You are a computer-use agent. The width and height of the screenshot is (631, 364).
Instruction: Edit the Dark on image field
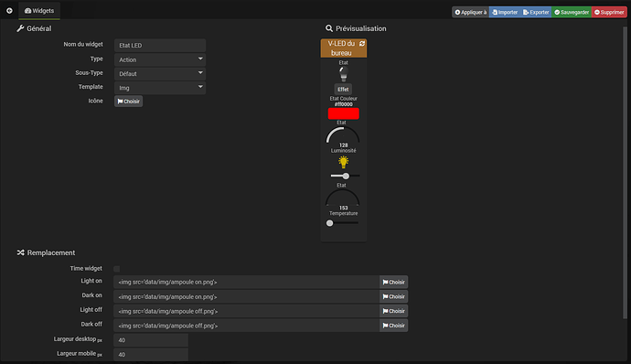246,296
